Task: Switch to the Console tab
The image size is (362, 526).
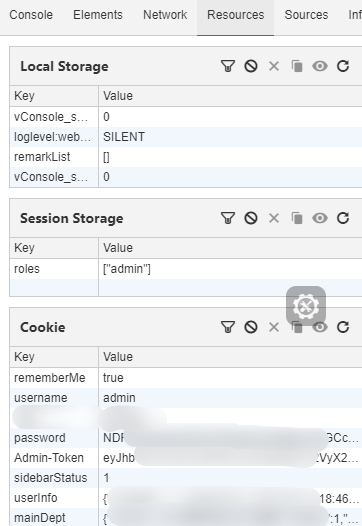Action: (31, 15)
